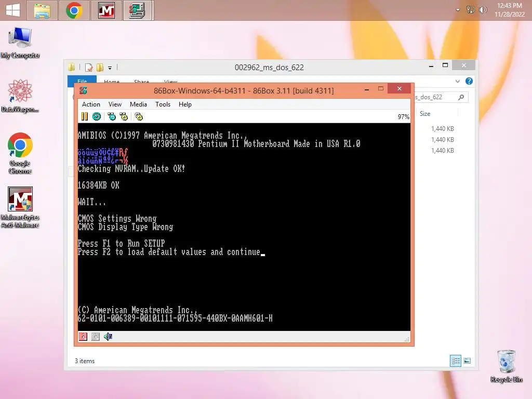Open the View menu in 86Box

[x=115, y=104]
